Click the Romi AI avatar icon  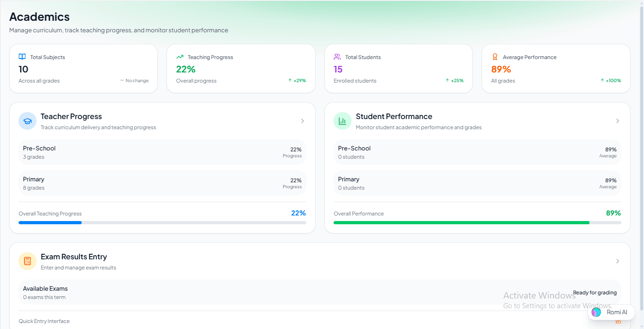pos(596,312)
